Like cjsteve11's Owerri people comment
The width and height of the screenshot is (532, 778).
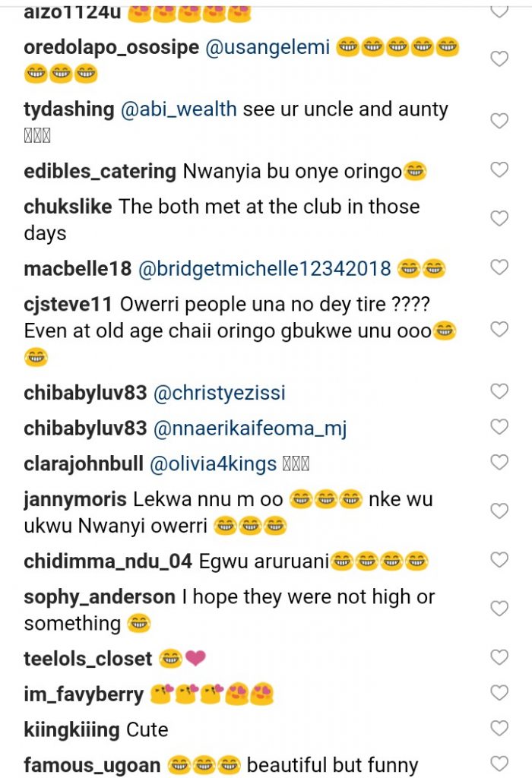(x=499, y=329)
